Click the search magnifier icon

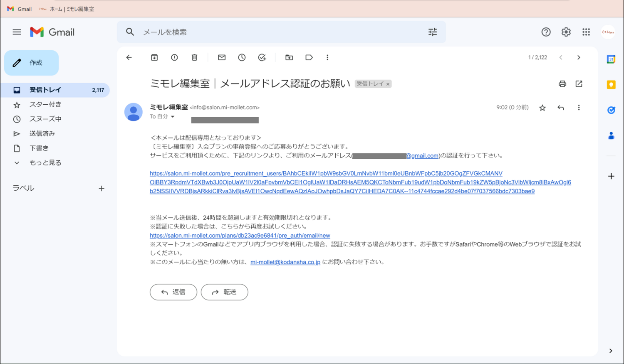130,32
